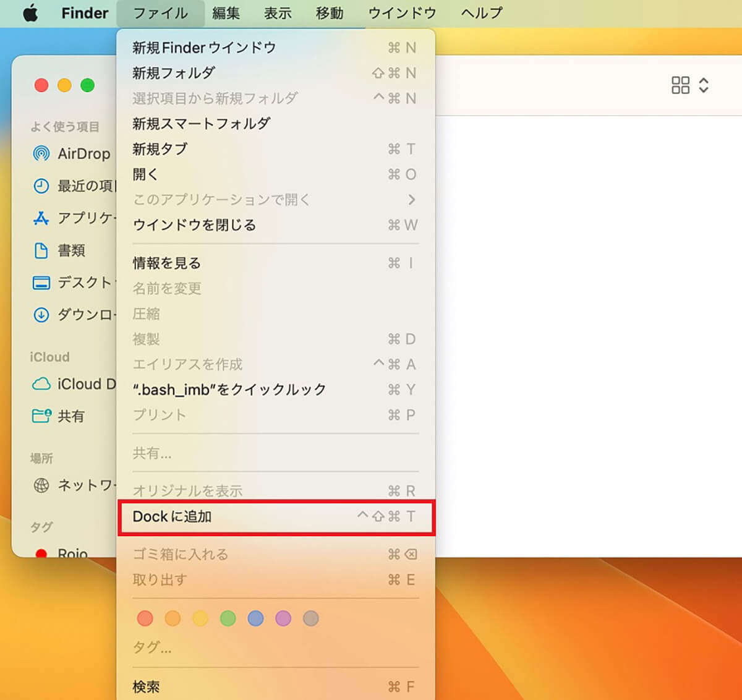Select the green tag color dot in the menu

(228, 618)
